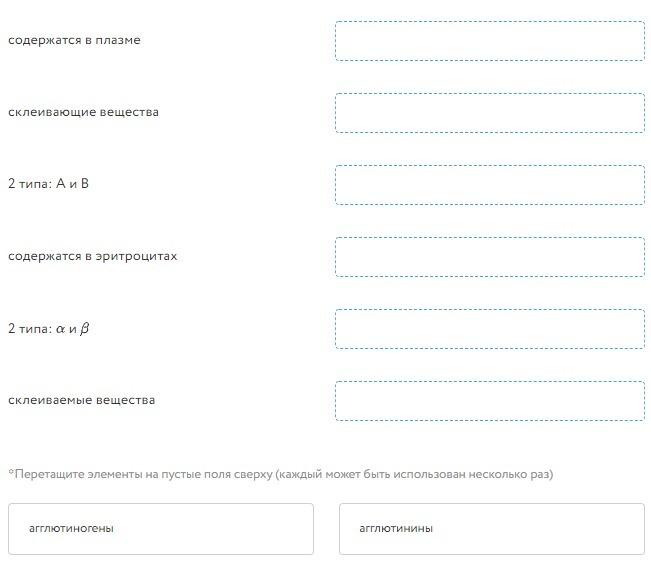The image size is (651, 576).
Task: Select the "агглютинины" answer card
Action: [491, 529]
